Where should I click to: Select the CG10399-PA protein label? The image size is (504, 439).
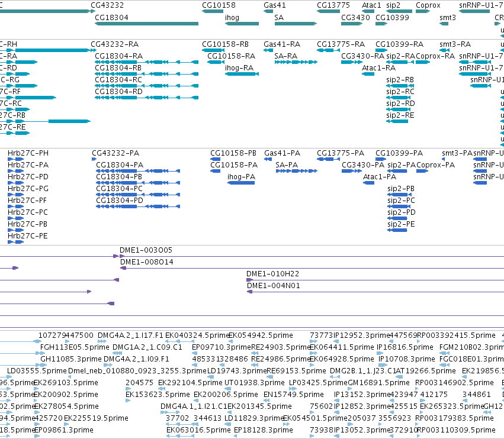coord(399,153)
